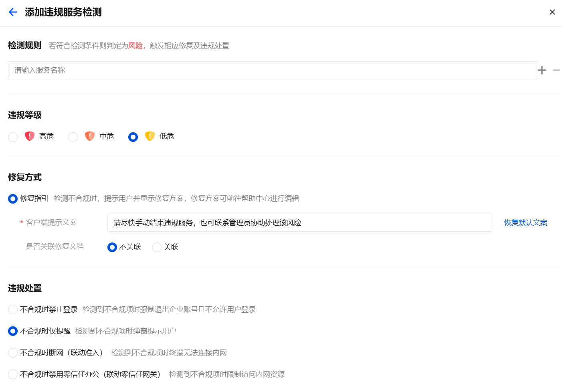Select 不关联 for repair document association

pyautogui.click(x=112, y=247)
